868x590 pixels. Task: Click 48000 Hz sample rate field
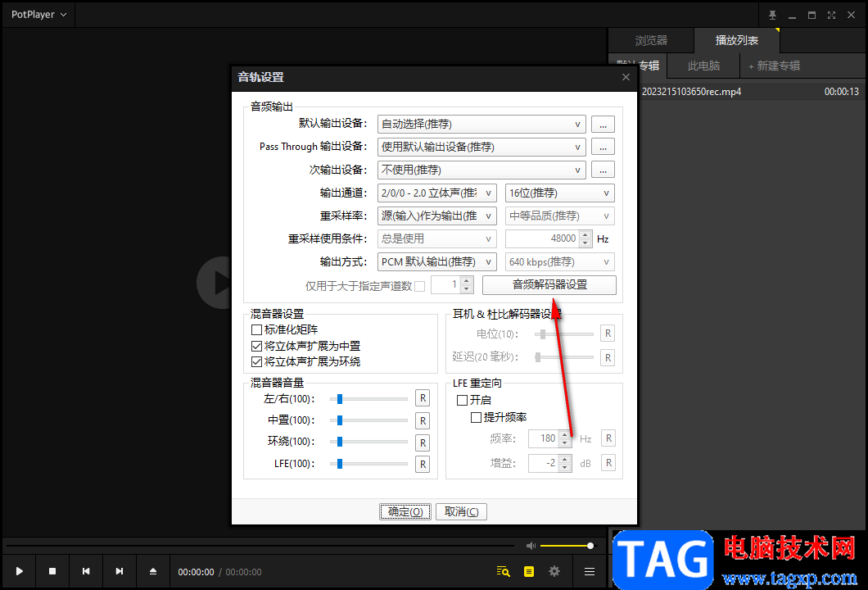tap(542, 238)
